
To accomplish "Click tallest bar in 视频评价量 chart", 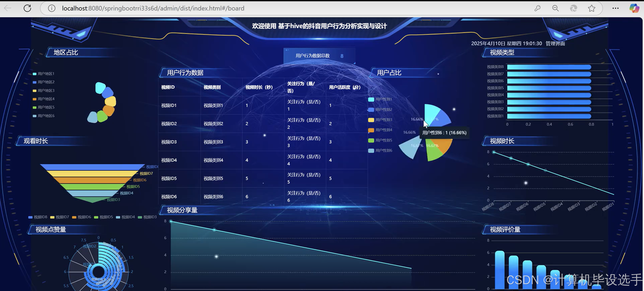I will click(499, 270).
